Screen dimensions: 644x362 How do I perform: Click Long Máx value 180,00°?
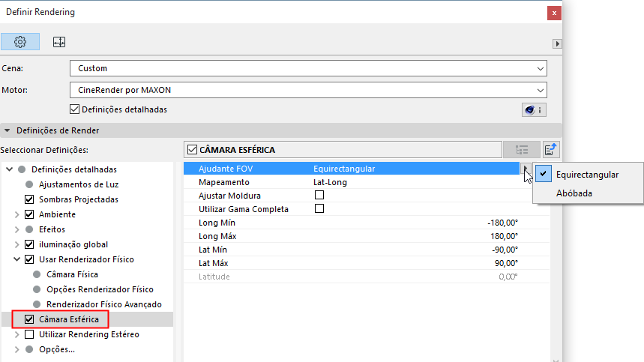(x=504, y=236)
